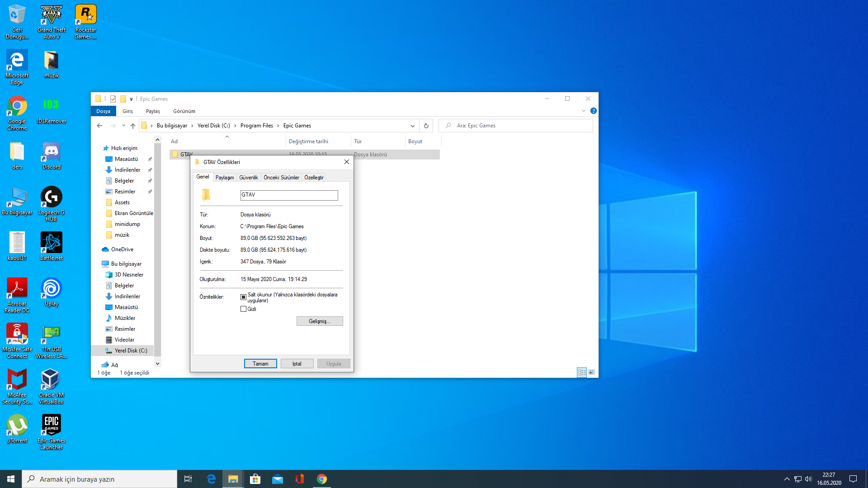Open the quick access toolbar customize dropdown
868x488 pixels.
[x=131, y=99]
